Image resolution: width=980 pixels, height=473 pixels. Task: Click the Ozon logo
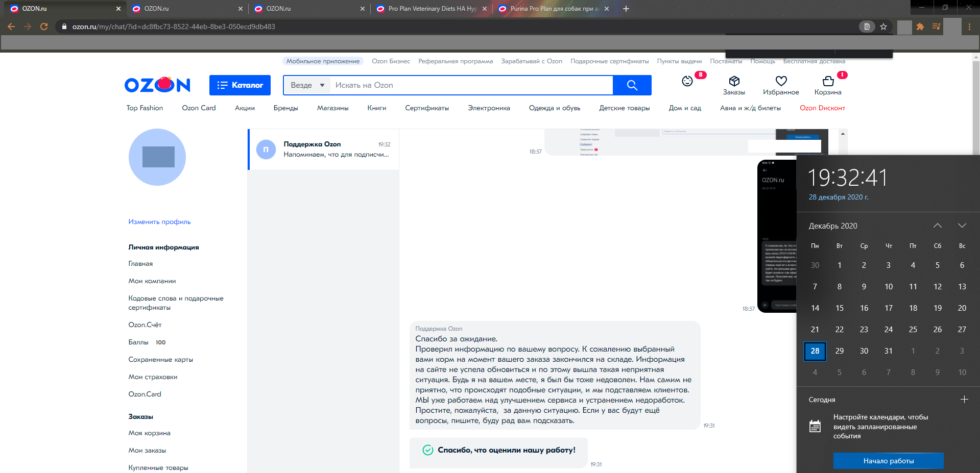[x=157, y=85]
